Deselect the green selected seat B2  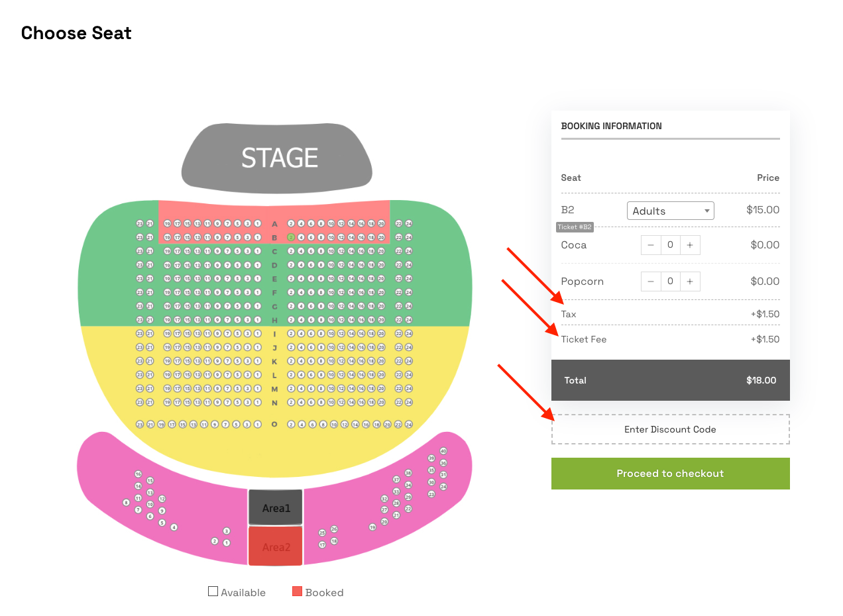[x=291, y=237]
